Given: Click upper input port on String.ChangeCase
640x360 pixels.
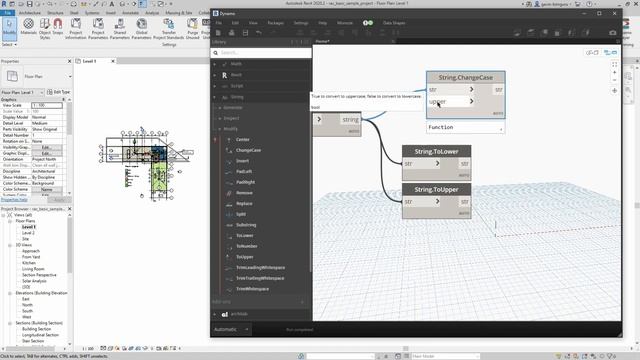Looking at the screenshot, I should [451, 101].
